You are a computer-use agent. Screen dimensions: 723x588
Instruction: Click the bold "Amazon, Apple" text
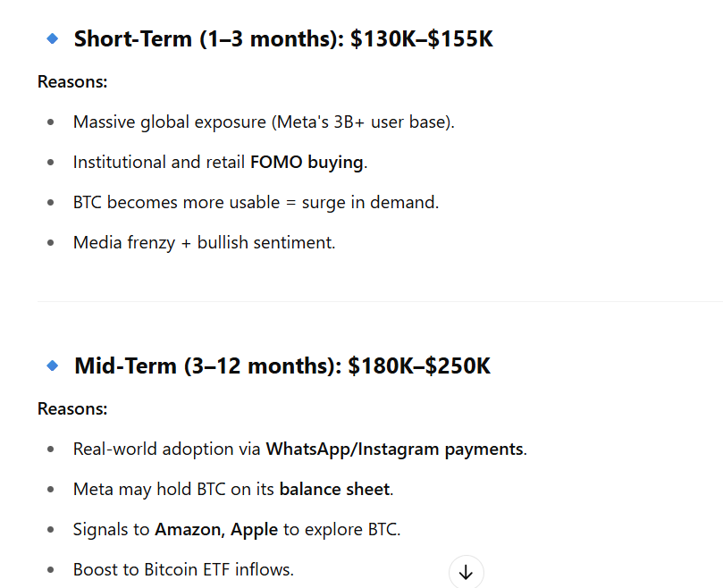click(216, 529)
